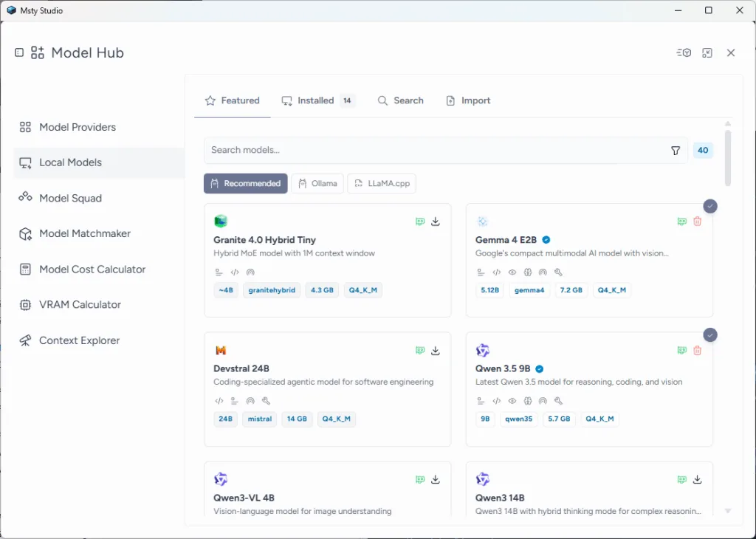Screen dimensions: 756x539
Task: Open Model Squad
Action: click(x=99, y=198)
